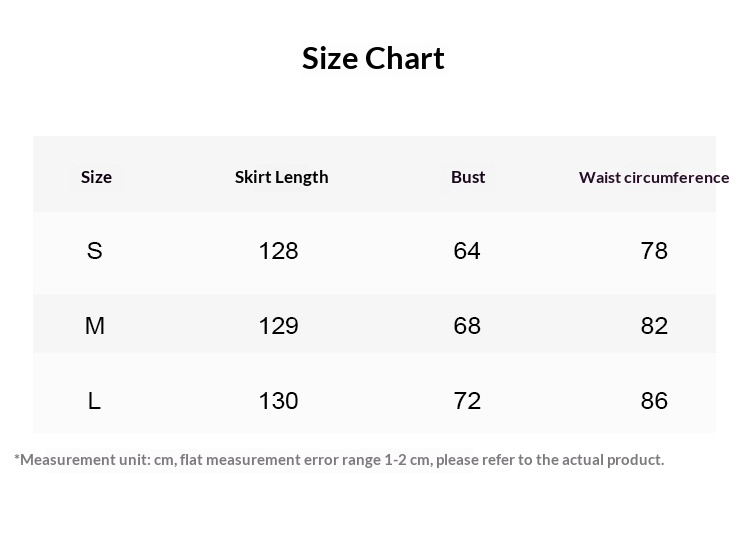The height and width of the screenshot is (545, 750).
Task: Click 'please refer to the actual product'
Action: [x=550, y=460]
